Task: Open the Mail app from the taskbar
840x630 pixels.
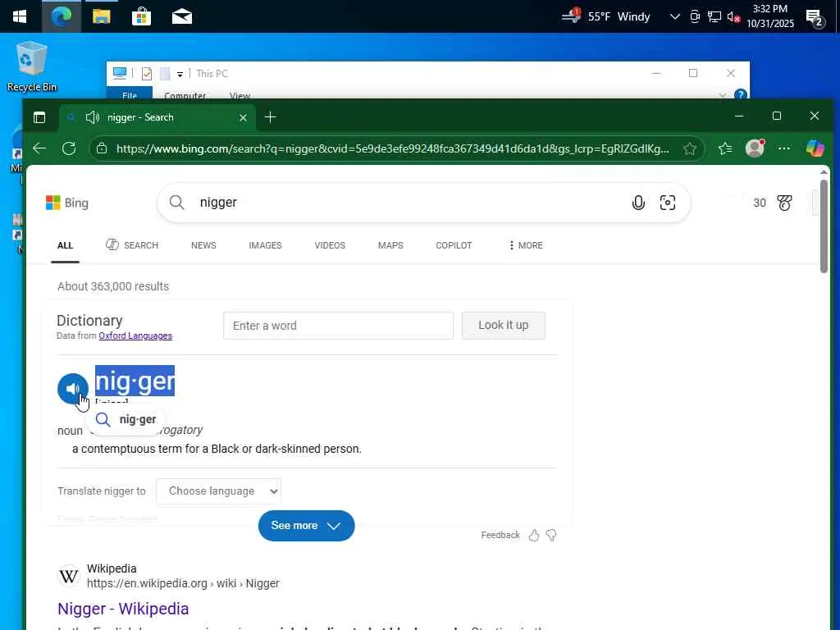Action: [182, 16]
